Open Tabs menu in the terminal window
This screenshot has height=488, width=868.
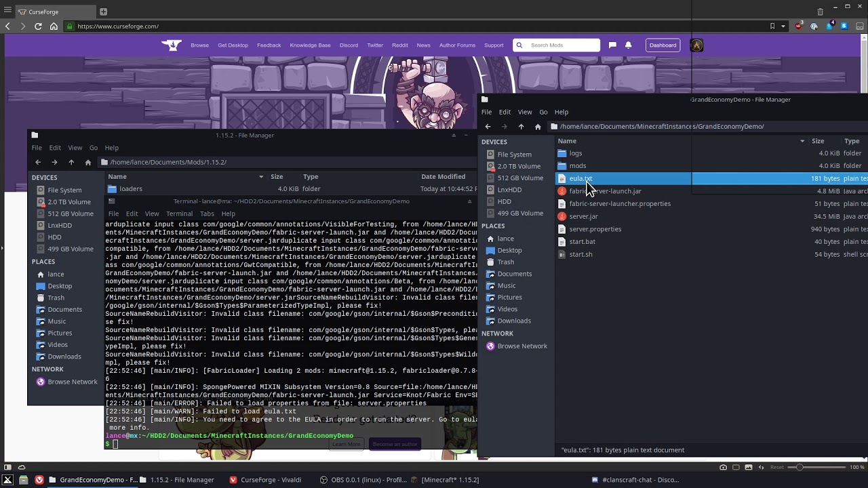(208, 213)
